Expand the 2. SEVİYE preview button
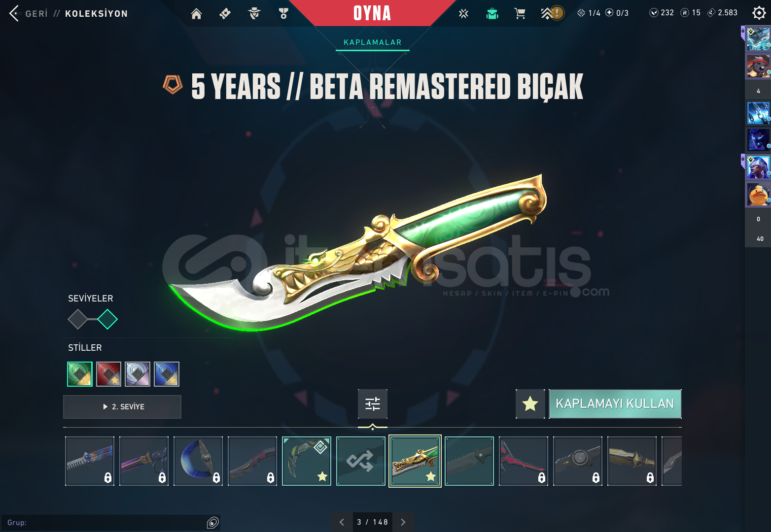The image size is (771, 532). click(122, 407)
